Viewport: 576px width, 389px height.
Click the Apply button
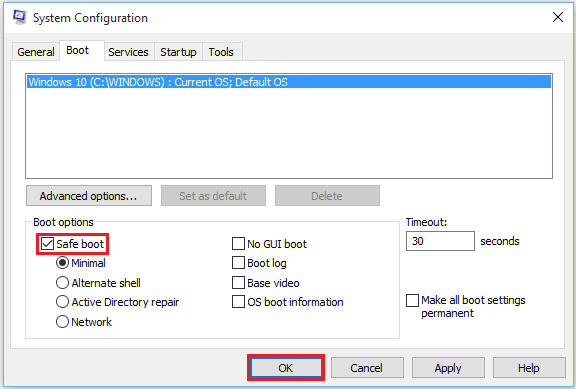448,368
